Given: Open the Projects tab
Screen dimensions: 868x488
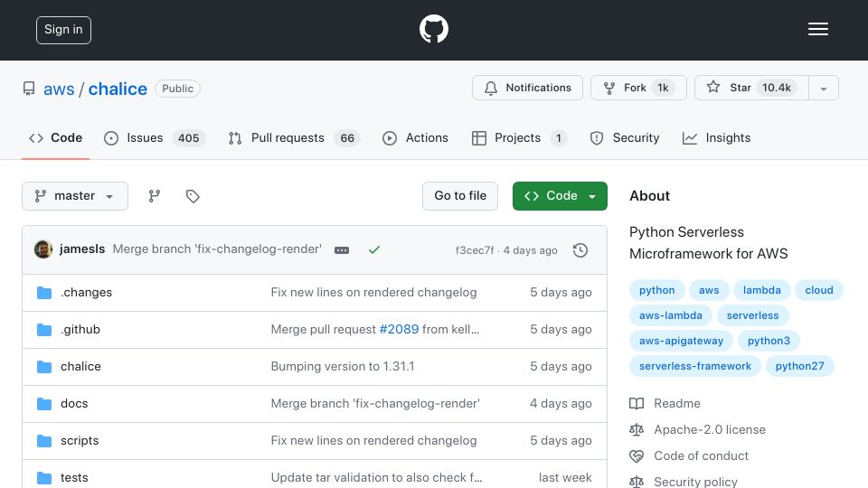Looking at the screenshot, I should tap(519, 137).
